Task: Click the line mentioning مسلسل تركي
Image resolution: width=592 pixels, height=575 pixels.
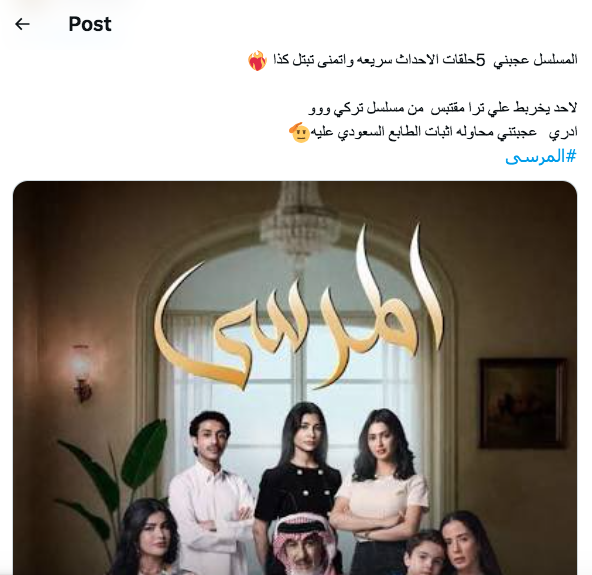Action: coord(443,108)
